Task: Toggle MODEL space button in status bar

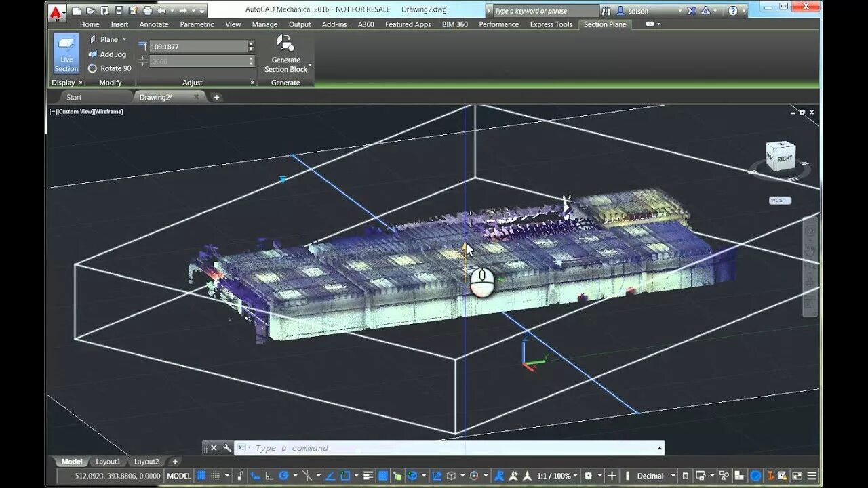Action: click(x=179, y=476)
